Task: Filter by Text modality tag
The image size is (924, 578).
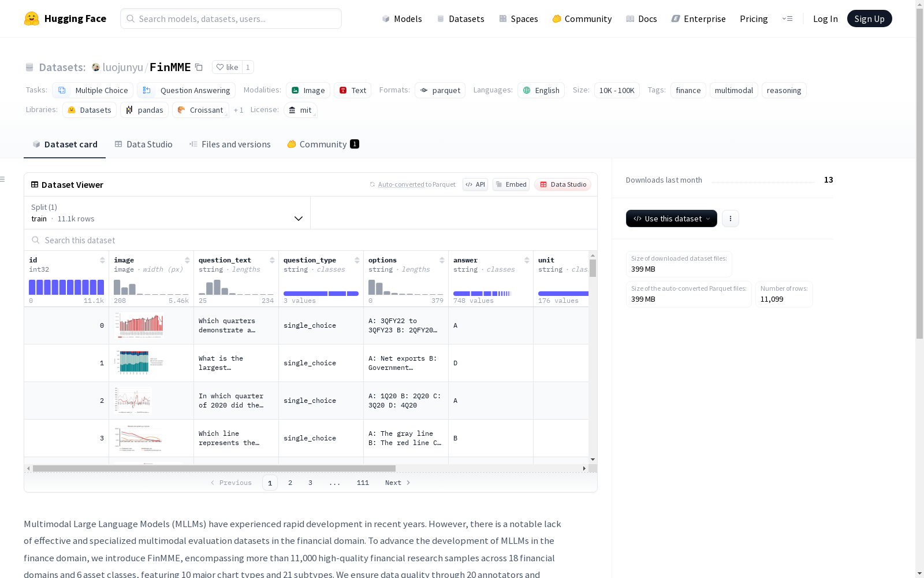Action: pyautogui.click(x=352, y=90)
